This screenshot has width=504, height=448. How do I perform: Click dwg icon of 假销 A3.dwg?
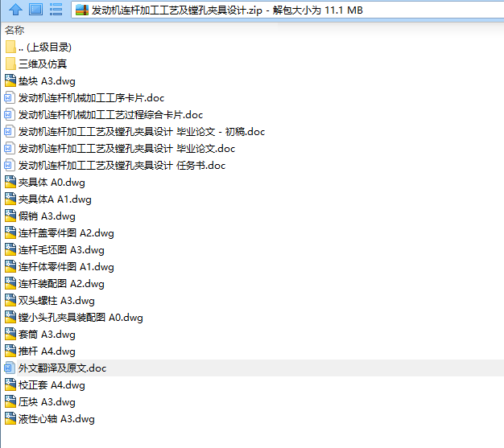pyautogui.click(x=10, y=216)
